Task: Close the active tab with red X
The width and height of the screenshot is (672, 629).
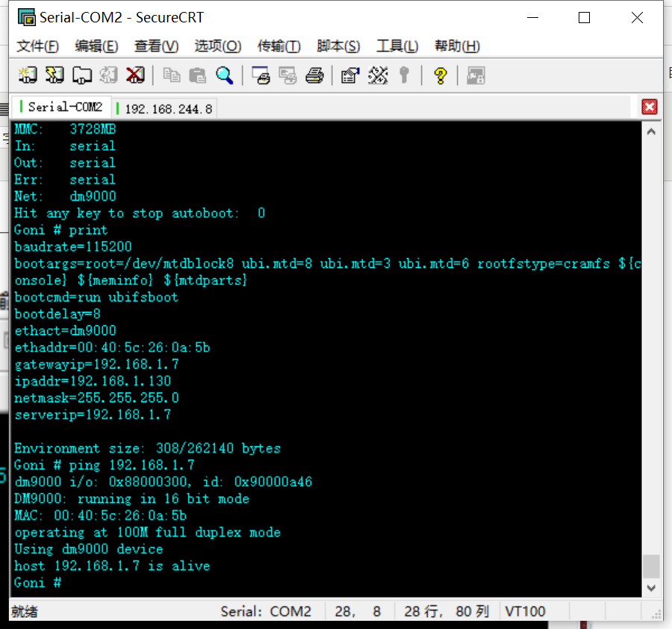Action: (650, 107)
